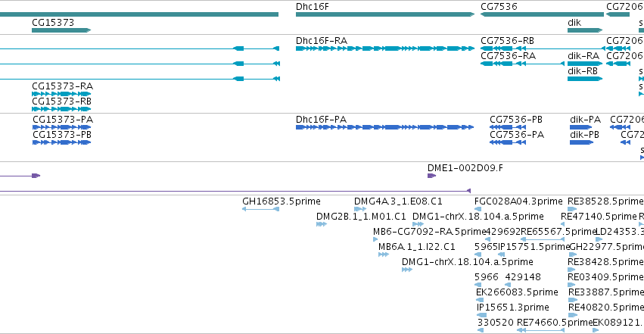Image resolution: width=644 pixels, height=334 pixels.
Task: Select the RE38528.5prime EST
Action: pyautogui.click(x=572, y=209)
